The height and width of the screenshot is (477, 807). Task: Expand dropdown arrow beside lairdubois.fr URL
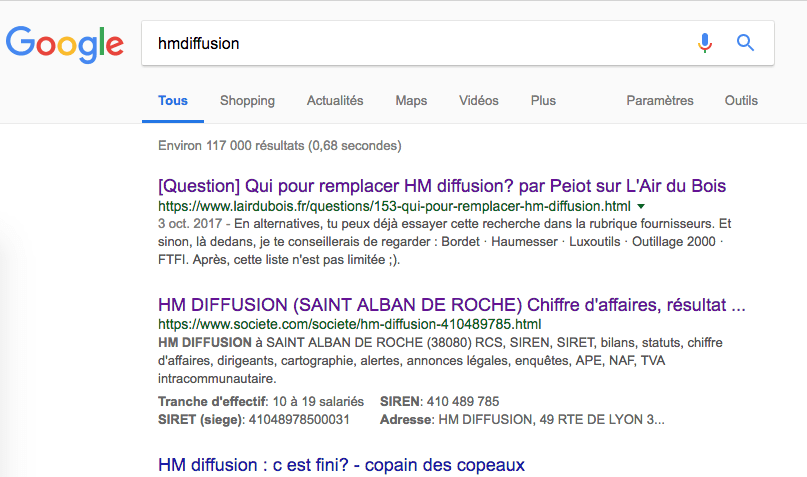(641, 206)
